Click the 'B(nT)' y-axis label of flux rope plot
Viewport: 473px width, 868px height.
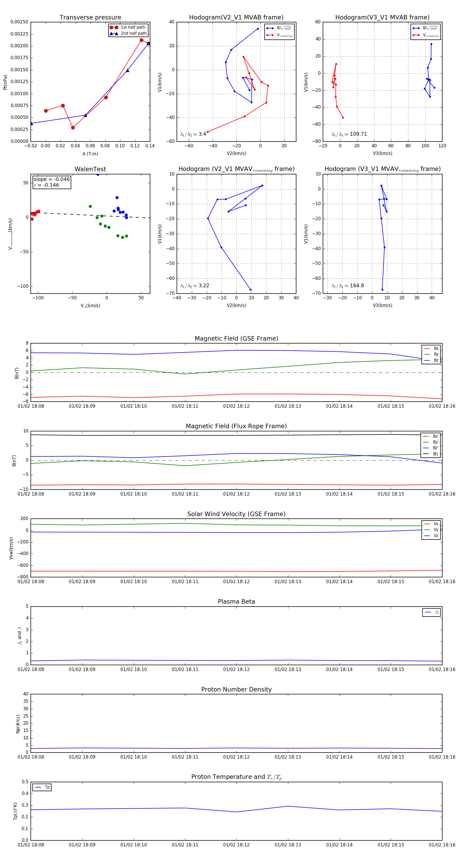[x=14, y=461]
